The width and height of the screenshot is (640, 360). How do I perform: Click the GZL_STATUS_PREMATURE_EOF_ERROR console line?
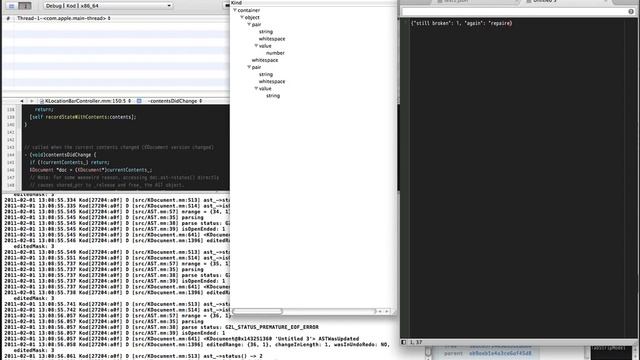click(x=161, y=327)
